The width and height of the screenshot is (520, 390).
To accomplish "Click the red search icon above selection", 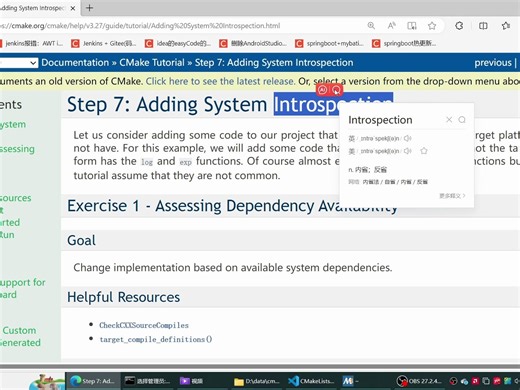I will click(336, 90).
